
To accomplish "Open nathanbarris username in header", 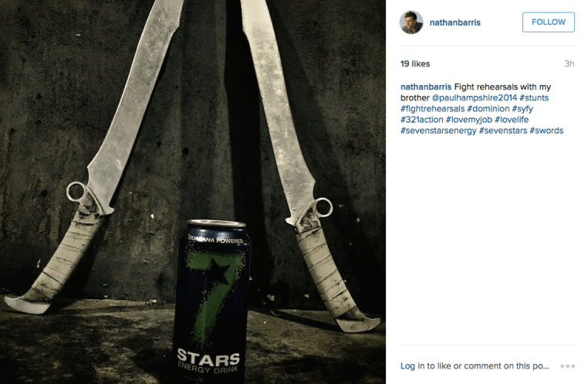I will click(x=455, y=22).
